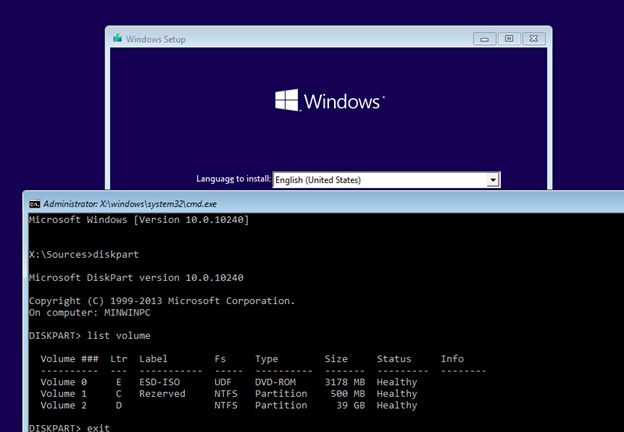Screen dimensions: 624x432
Task: Click the 'ESD-ISO' label cell
Action: pos(160,382)
